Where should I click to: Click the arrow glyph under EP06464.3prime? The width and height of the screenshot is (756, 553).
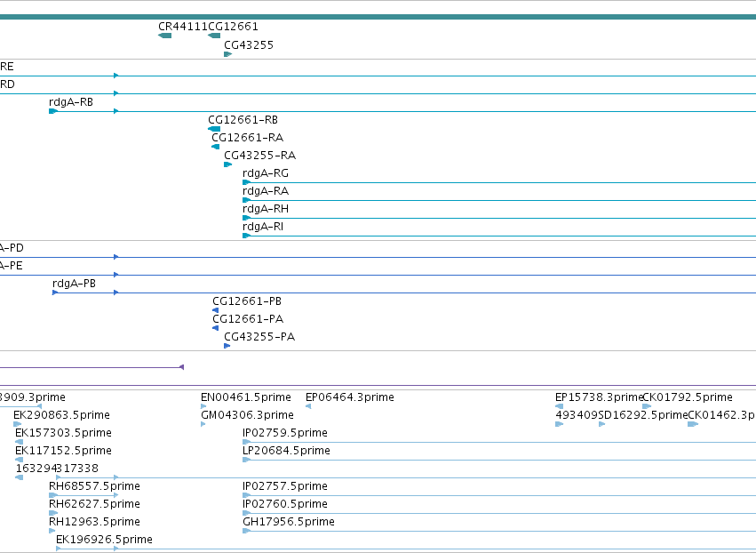point(308,406)
